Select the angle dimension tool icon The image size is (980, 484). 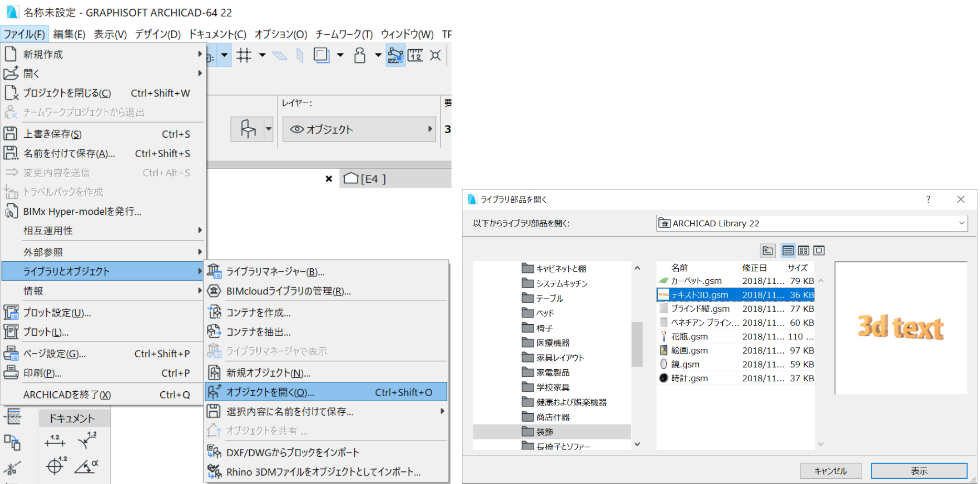[86, 466]
